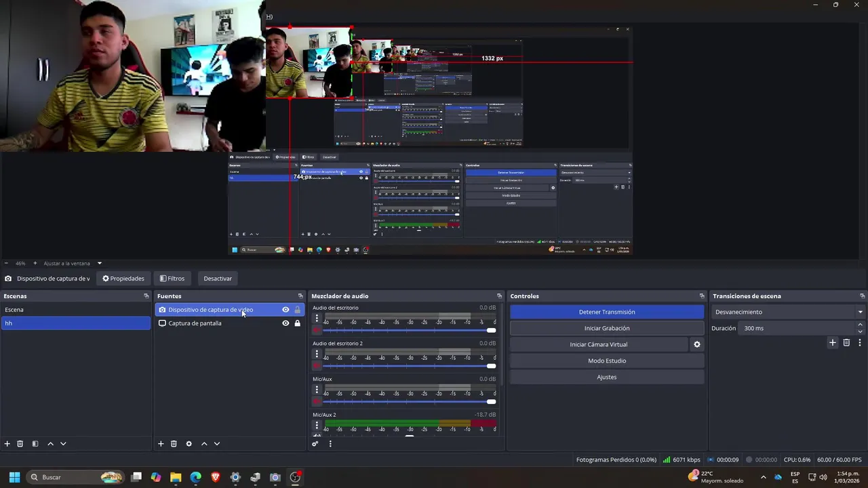The image size is (868, 488).
Task: Click Iniciar Cámara Virtual button
Action: 599,344
